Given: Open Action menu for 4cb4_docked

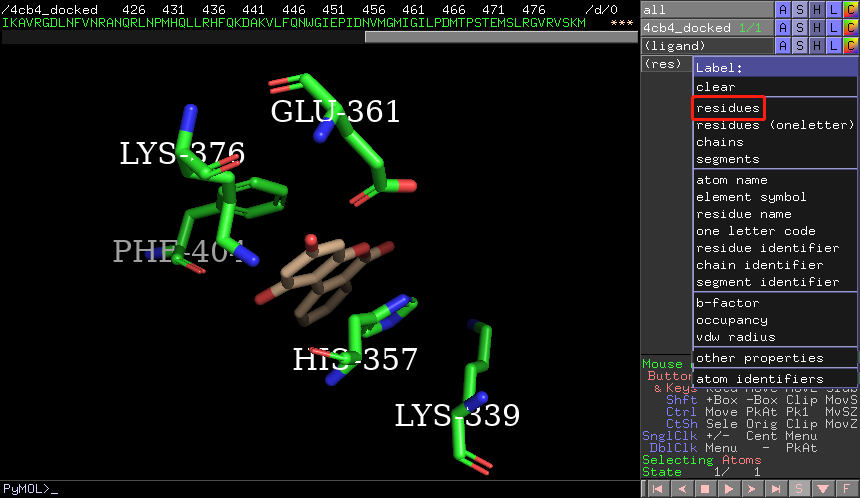Looking at the screenshot, I should click(x=783, y=28).
